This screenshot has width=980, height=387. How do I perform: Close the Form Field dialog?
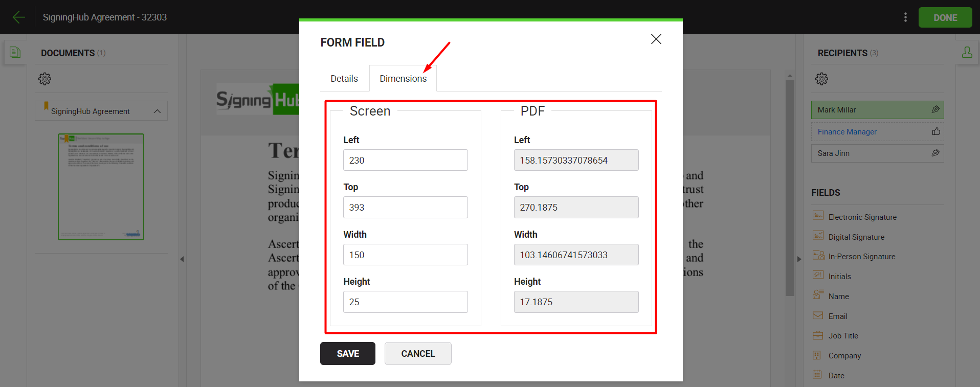click(x=656, y=39)
